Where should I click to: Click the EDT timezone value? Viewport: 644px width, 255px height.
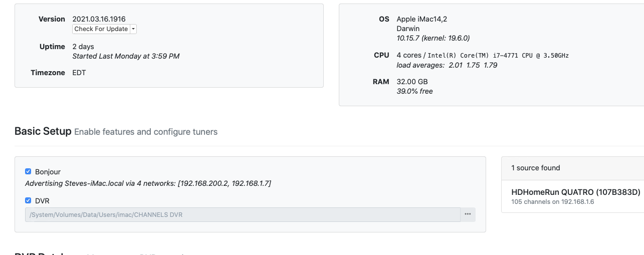coord(79,73)
